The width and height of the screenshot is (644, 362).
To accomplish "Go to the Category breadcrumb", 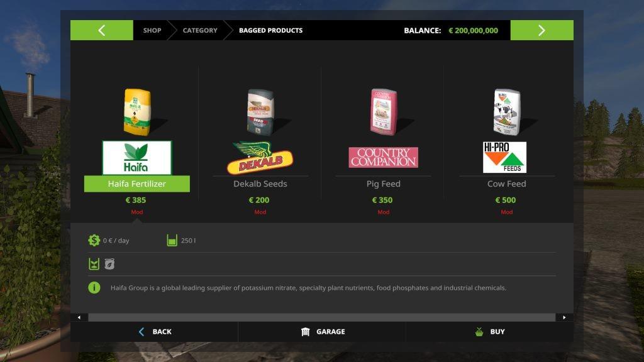I will pos(200,30).
